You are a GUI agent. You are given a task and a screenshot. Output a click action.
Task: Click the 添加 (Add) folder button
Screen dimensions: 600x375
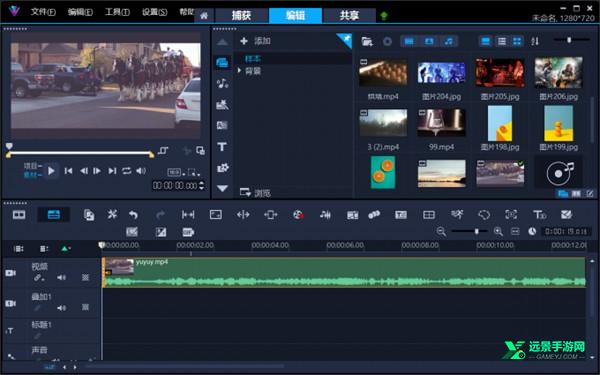click(x=255, y=41)
